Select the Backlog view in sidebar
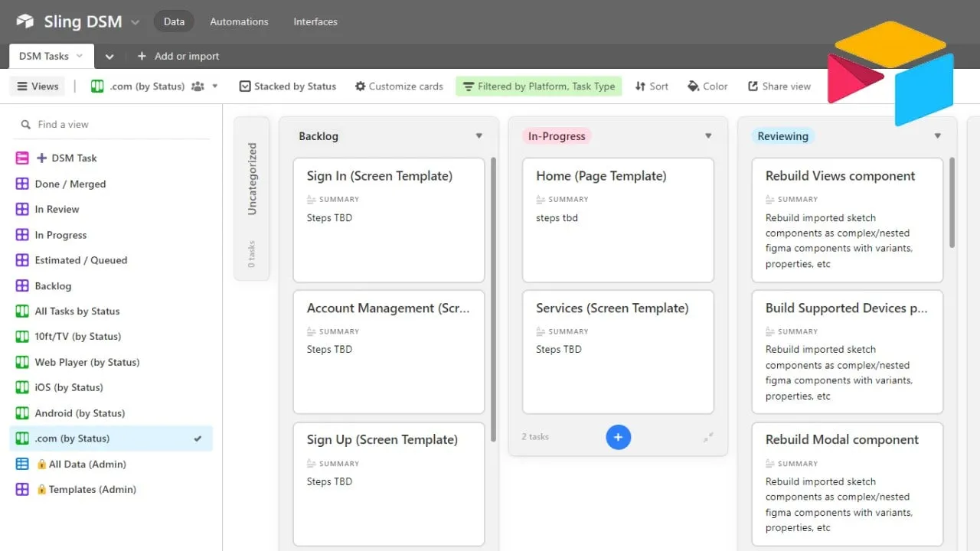The image size is (980, 551). pos(113,285)
